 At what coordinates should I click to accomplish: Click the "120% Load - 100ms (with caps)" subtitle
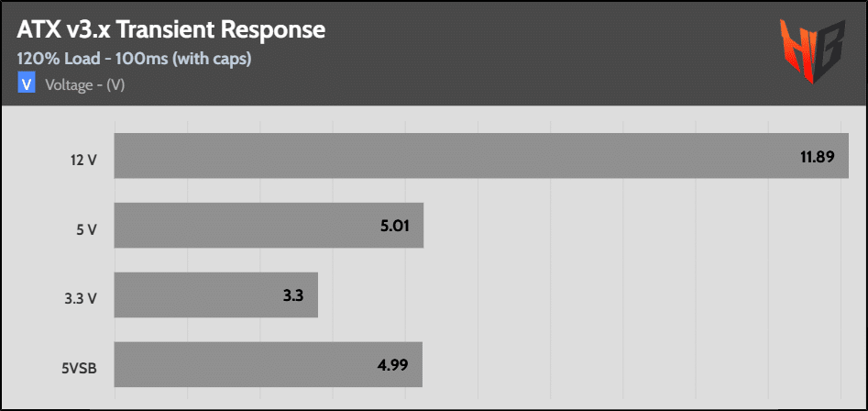point(134,59)
